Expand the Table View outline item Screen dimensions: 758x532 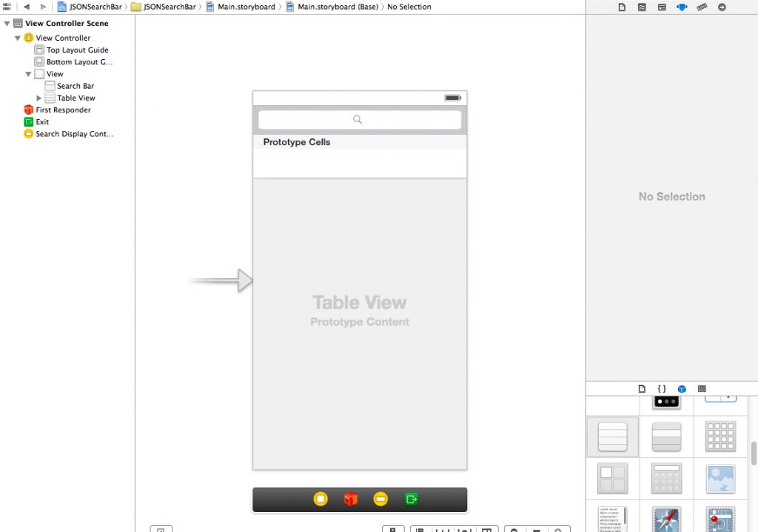[x=38, y=98]
